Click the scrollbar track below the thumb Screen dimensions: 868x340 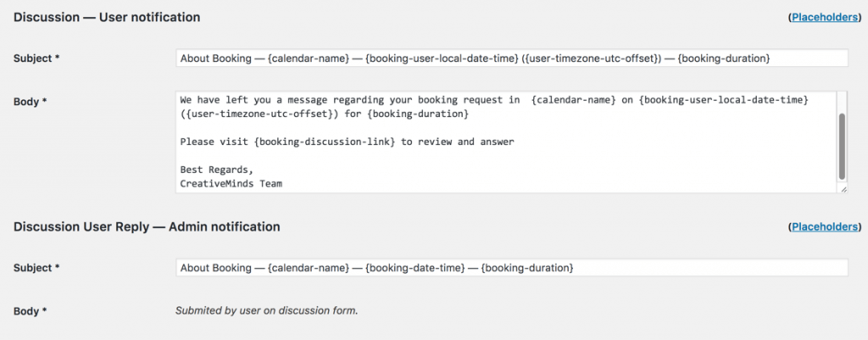point(841,181)
